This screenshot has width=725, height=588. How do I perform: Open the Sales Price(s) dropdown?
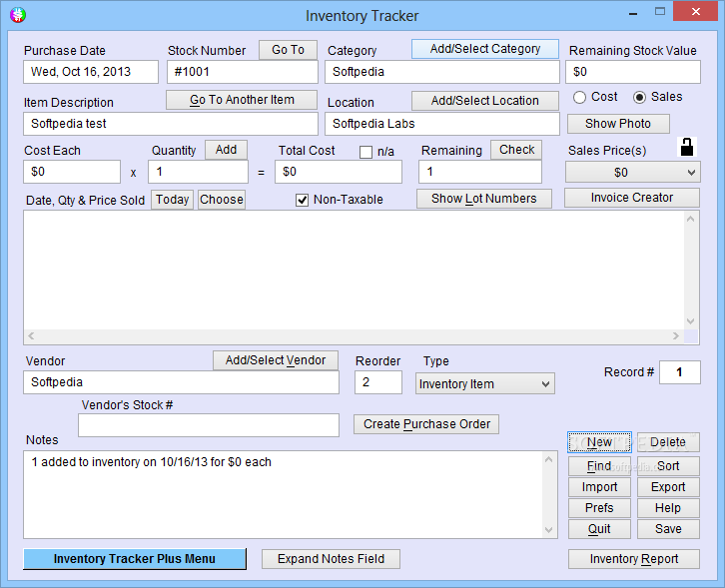click(632, 173)
